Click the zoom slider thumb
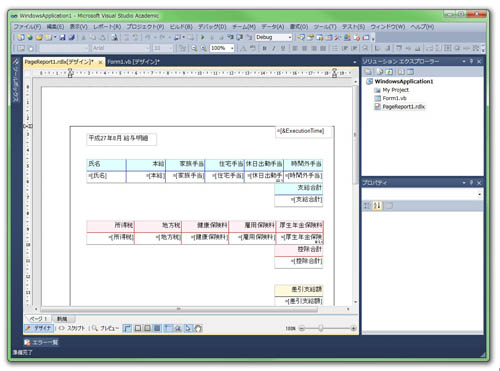The image size is (500, 371). 321,329
